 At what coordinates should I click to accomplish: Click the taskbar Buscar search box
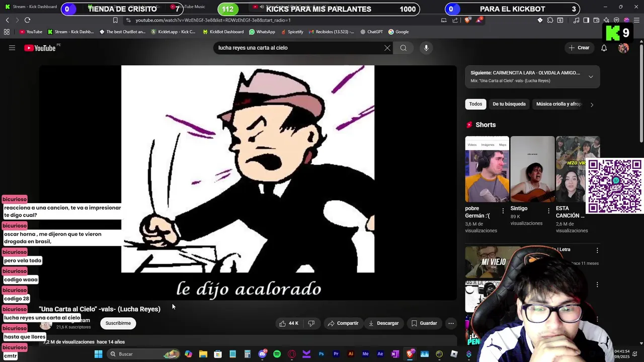pyautogui.click(x=144, y=354)
